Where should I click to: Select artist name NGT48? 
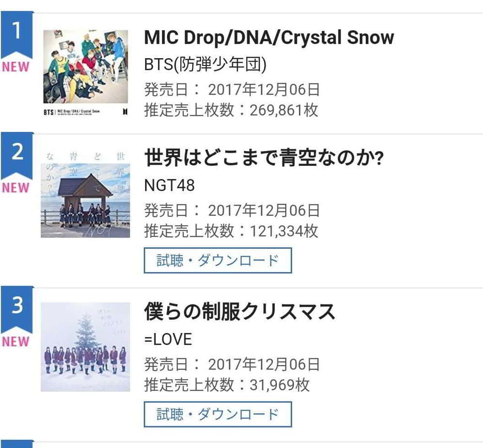click(x=169, y=185)
